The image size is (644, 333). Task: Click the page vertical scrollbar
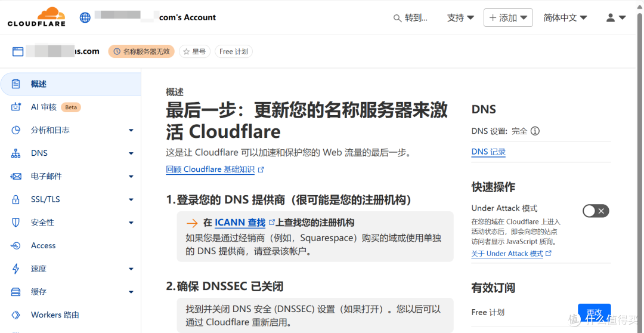tap(640, 166)
